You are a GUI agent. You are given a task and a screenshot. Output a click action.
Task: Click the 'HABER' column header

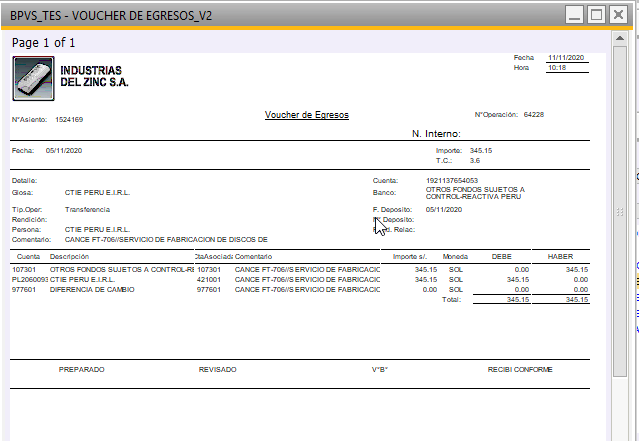(560, 257)
